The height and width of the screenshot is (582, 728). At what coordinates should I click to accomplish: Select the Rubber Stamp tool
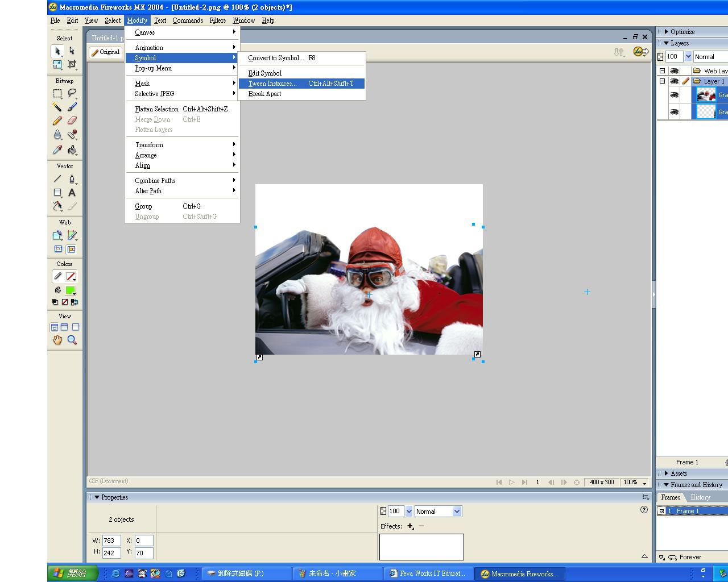coord(72,135)
